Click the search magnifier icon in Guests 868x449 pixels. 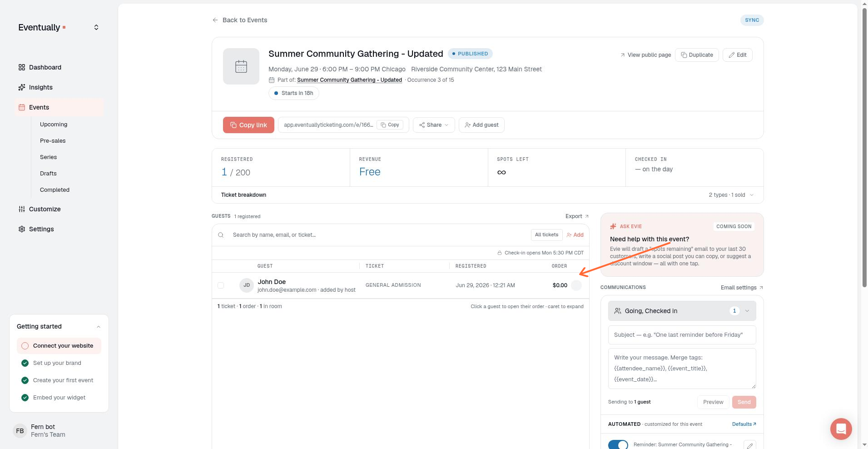click(x=221, y=235)
